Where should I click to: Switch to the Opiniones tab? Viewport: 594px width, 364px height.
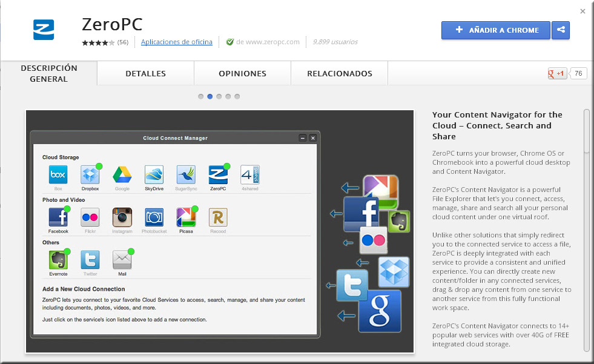[x=242, y=73]
